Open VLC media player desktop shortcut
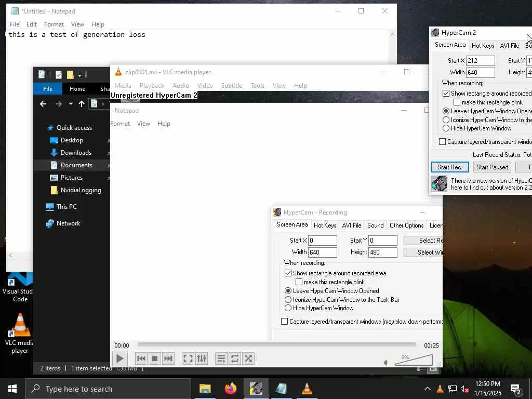 (x=20, y=334)
